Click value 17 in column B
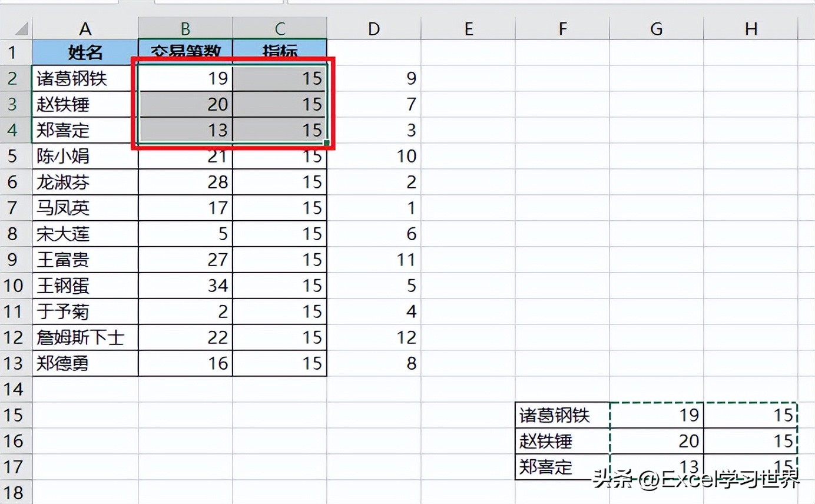 pos(185,208)
